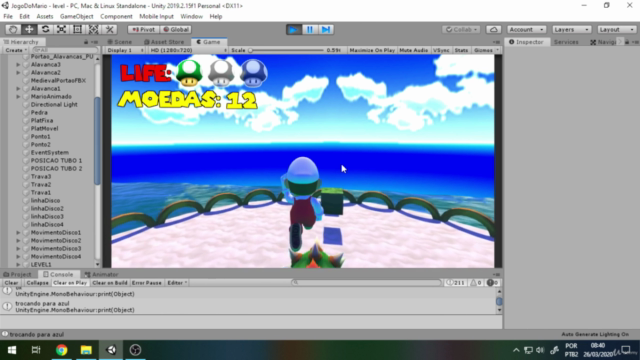Pause the running game
The image size is (640, 360).
pos(310,29)
